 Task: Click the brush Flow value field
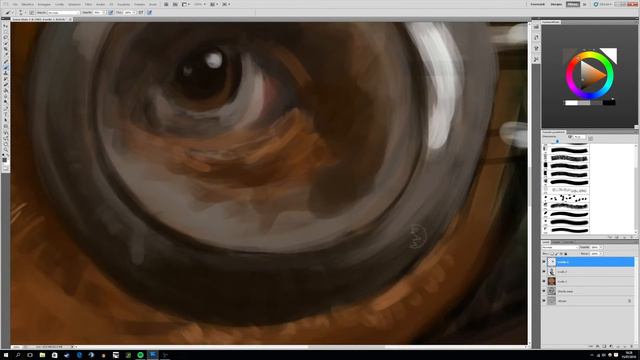tap(129, 13)
